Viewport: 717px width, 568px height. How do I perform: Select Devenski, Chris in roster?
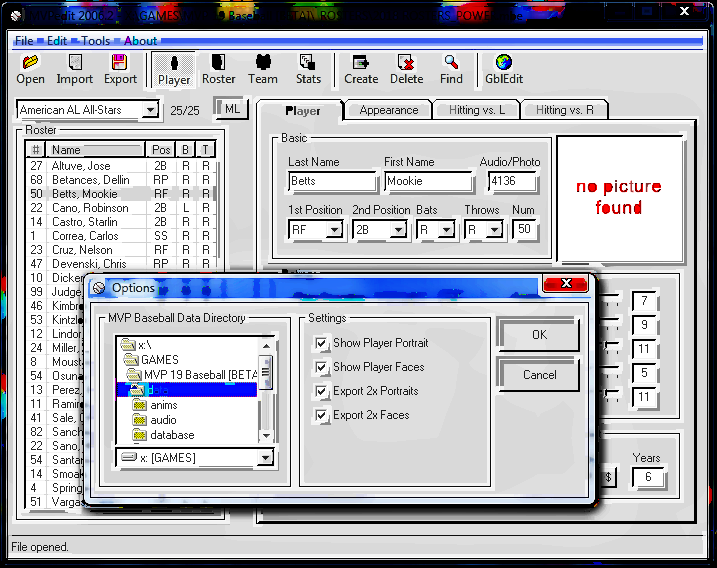[120, 264]
